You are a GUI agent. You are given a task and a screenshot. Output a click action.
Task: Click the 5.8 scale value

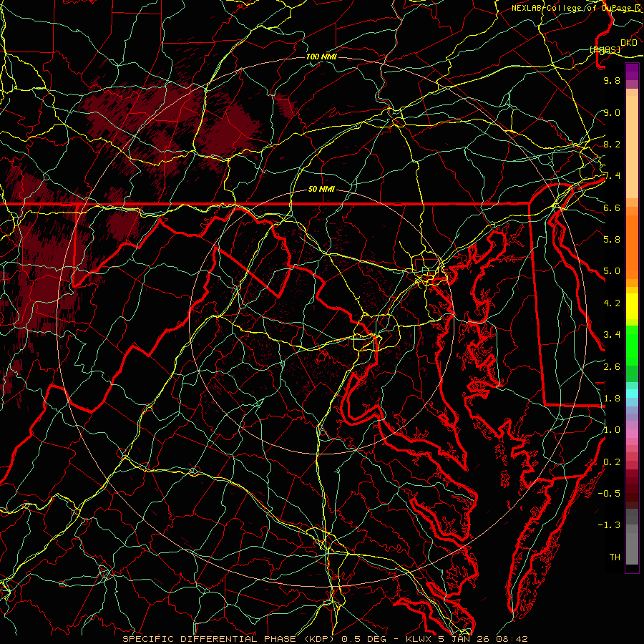[x=612, y=239]
